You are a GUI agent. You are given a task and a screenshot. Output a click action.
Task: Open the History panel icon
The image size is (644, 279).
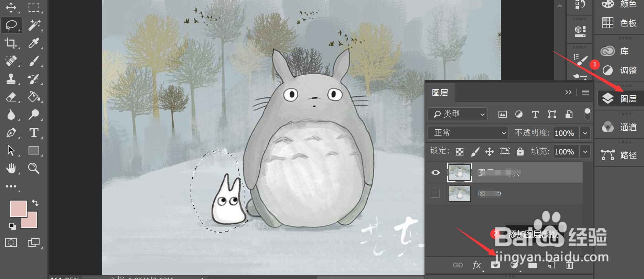point(580,5)
